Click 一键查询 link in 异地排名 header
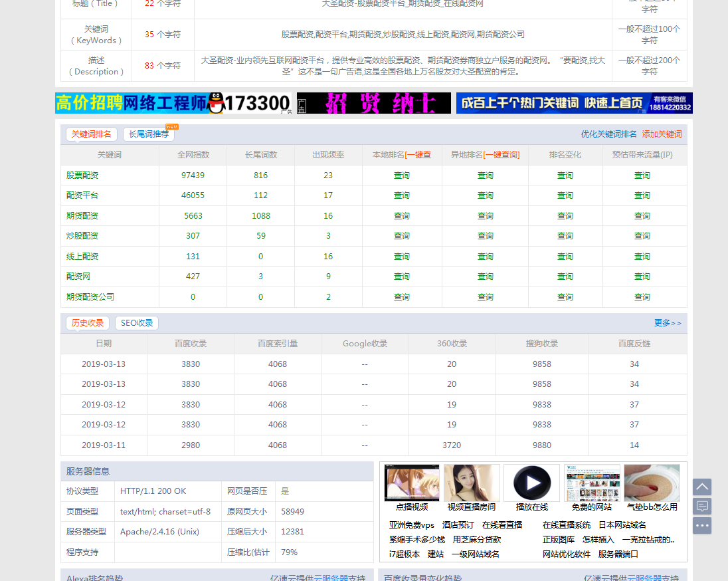Viewport: 728px width, 581px height. [501, 155]
